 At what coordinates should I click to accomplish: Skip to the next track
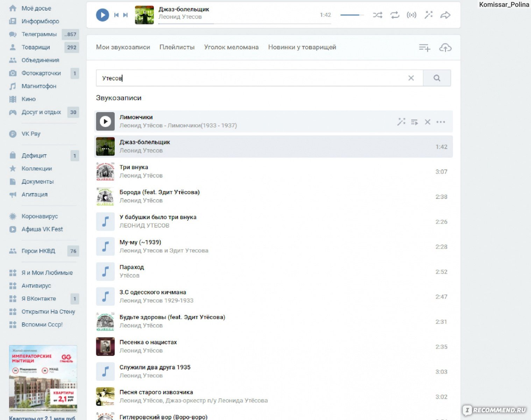126,15
